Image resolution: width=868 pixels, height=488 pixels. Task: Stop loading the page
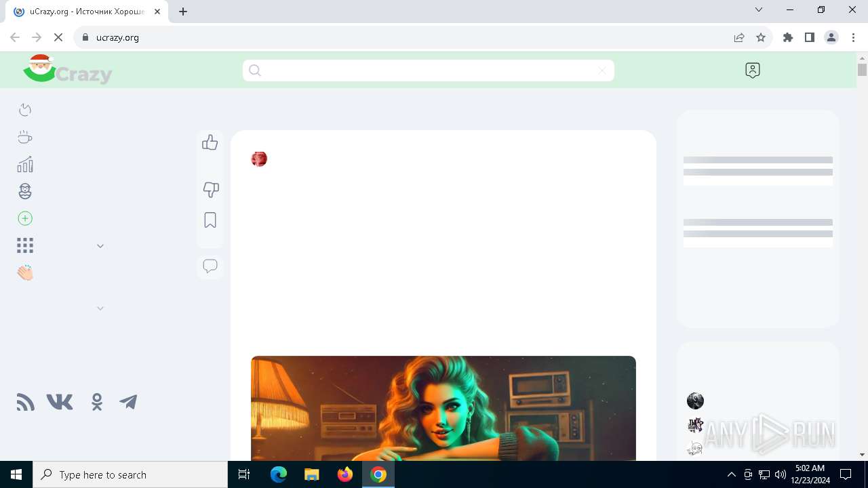coord(58,37)
